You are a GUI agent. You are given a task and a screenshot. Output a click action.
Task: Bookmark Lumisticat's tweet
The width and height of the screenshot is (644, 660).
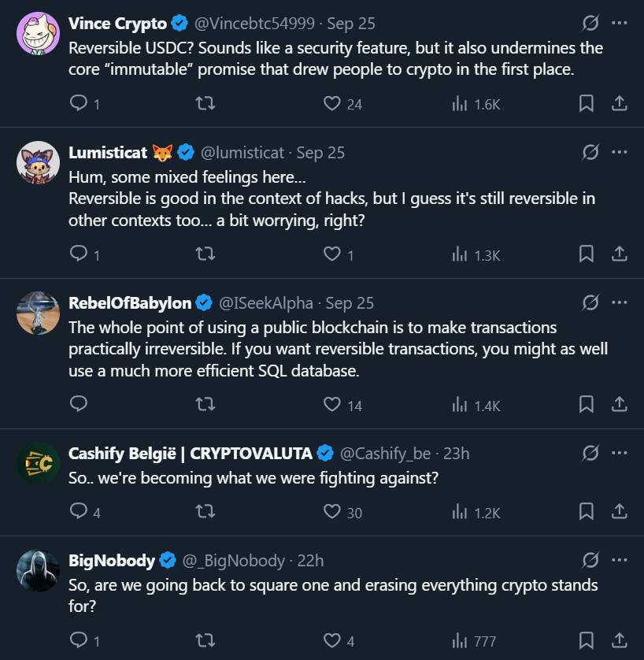point(587,254)
